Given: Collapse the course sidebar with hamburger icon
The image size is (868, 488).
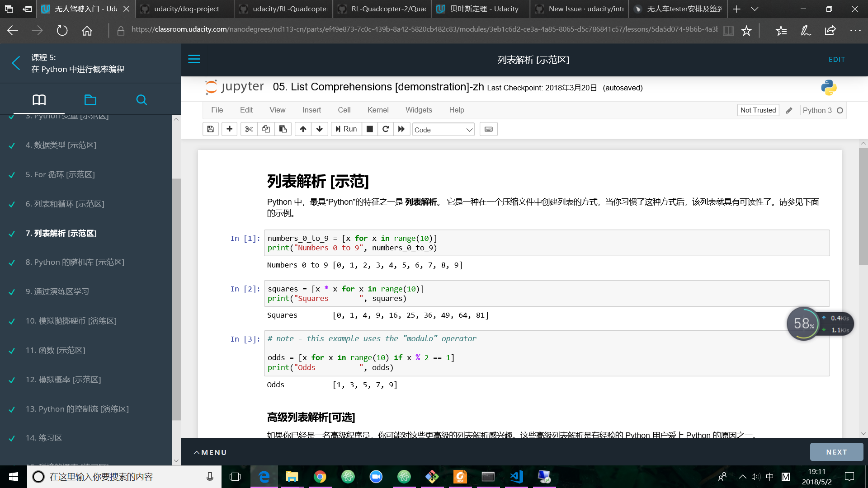Looking at the screenshot, I should (x=194, y=59).
